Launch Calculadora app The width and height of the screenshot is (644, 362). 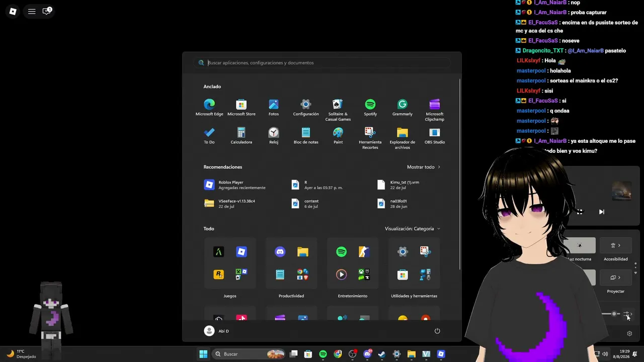click(242, 136)
